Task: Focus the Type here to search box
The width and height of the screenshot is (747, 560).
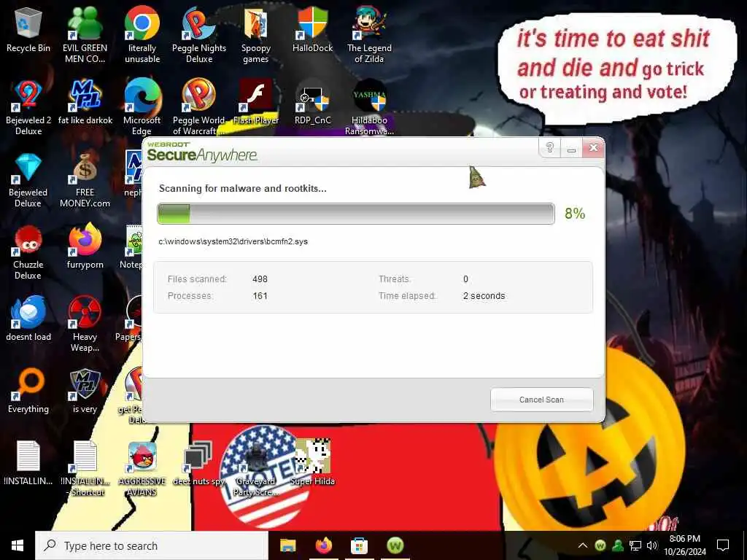Action: click(152, 545)
